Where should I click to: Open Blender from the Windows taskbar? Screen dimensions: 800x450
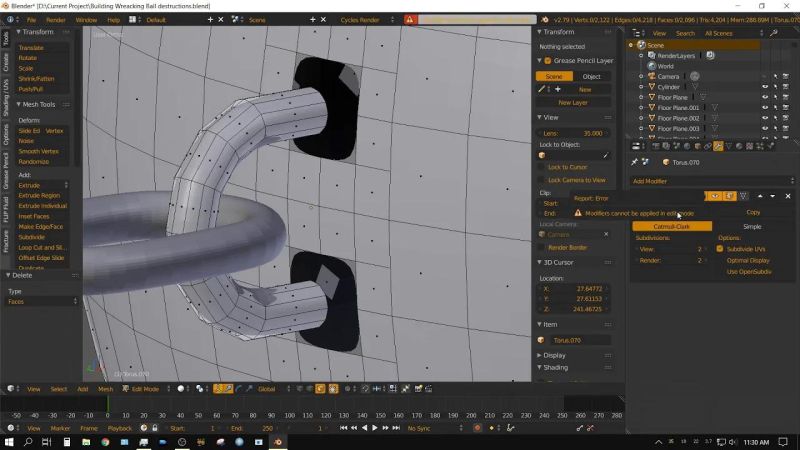(x=278, y=442)
